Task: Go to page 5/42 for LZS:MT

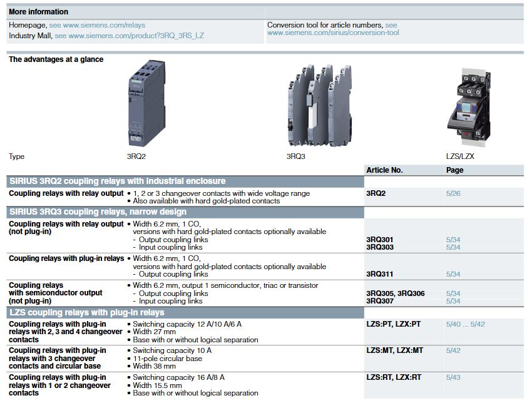Action: click(x=453, y=350)
